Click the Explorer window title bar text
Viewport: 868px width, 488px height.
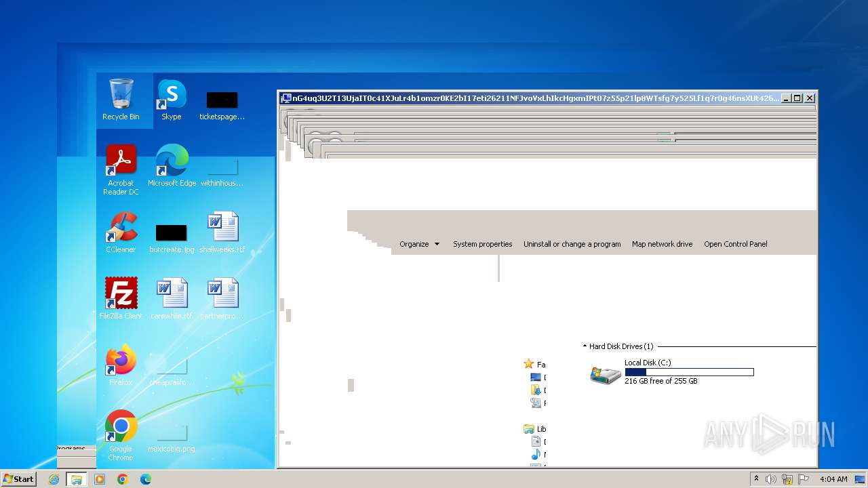point(536,98)
